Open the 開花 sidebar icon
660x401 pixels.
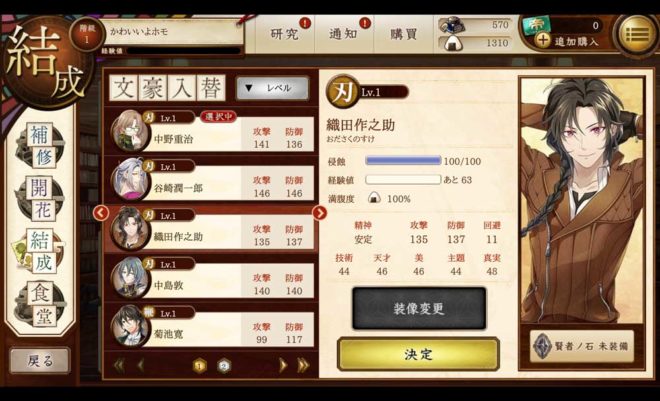(x=40, y=199)
